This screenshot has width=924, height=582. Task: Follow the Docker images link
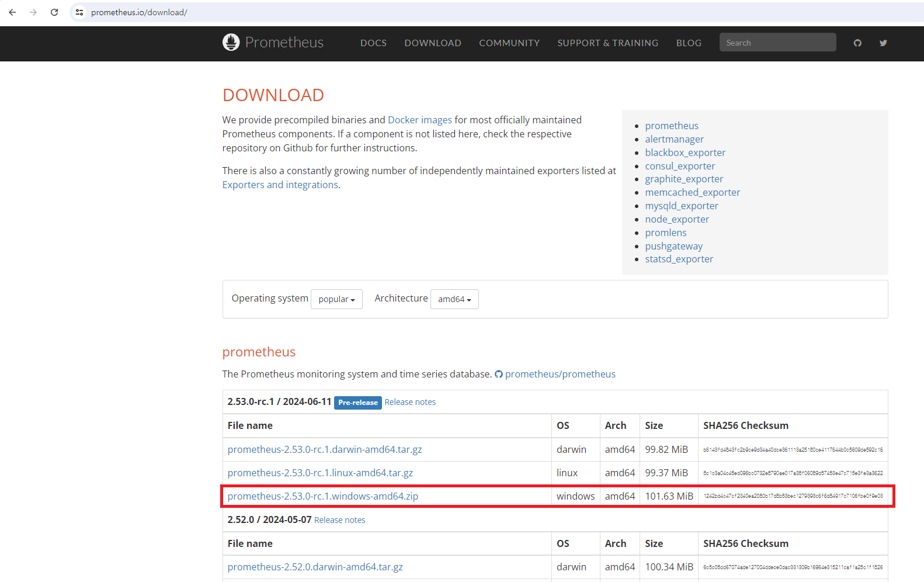420,120
